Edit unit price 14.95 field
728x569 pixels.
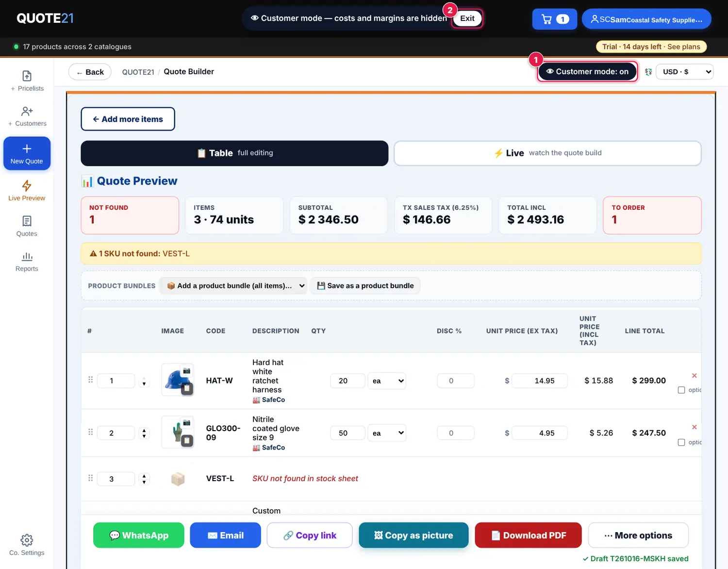pos(540,381)
